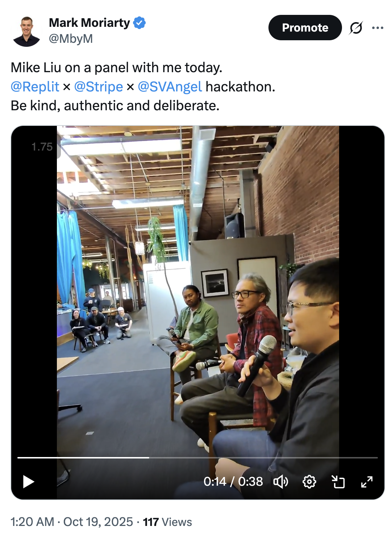Open the @Replit mention link

(35, 87)
